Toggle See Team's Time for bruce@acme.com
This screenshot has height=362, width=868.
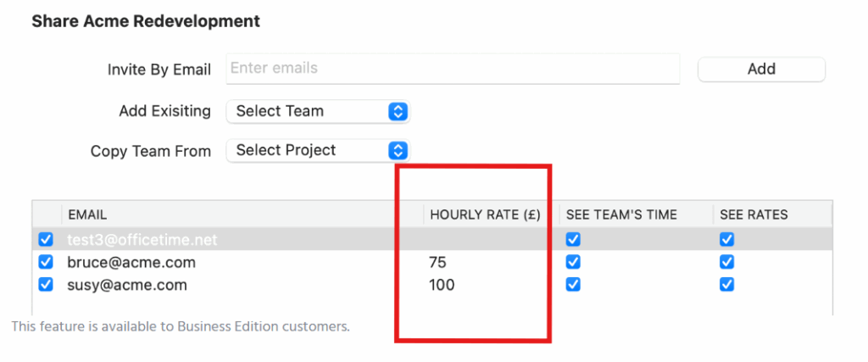(573, 262)
